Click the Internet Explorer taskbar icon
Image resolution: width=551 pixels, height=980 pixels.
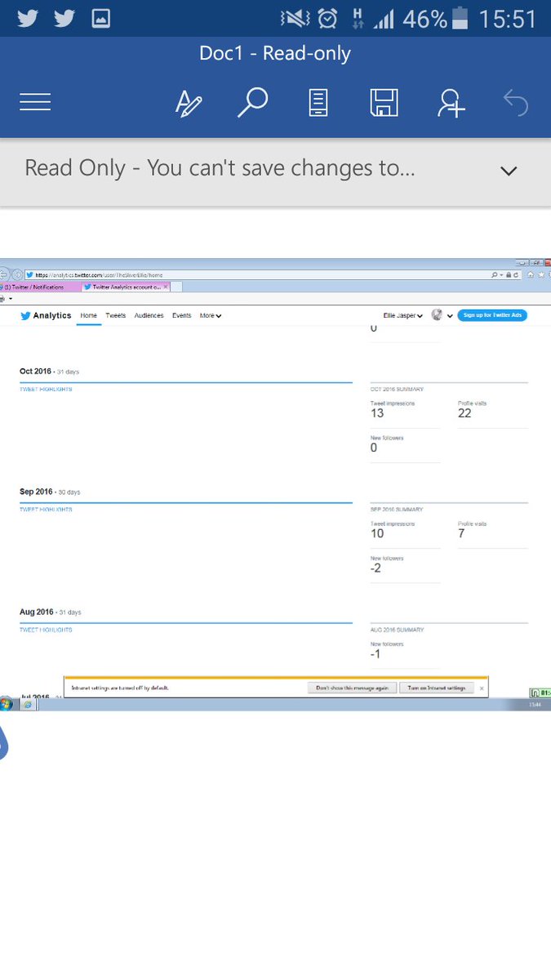(x=27, y=704)
